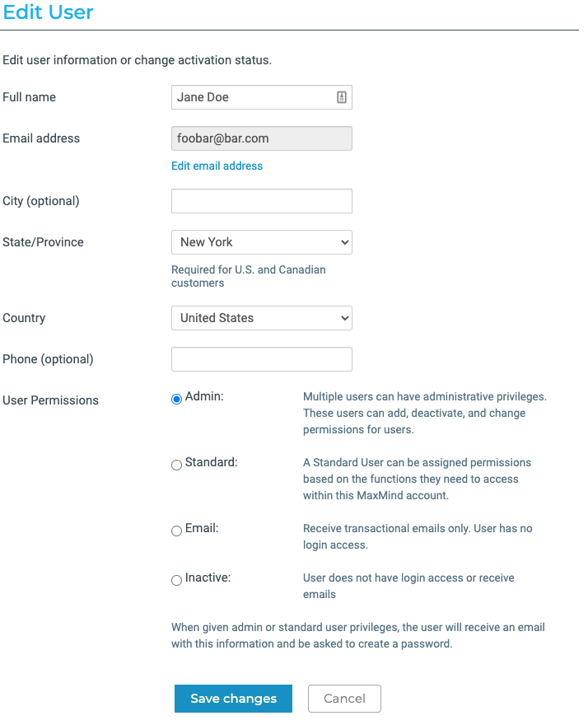The width and height of the screenshot is (588, 725).
Task: Click the Full name field label
Action: point(30,97)
